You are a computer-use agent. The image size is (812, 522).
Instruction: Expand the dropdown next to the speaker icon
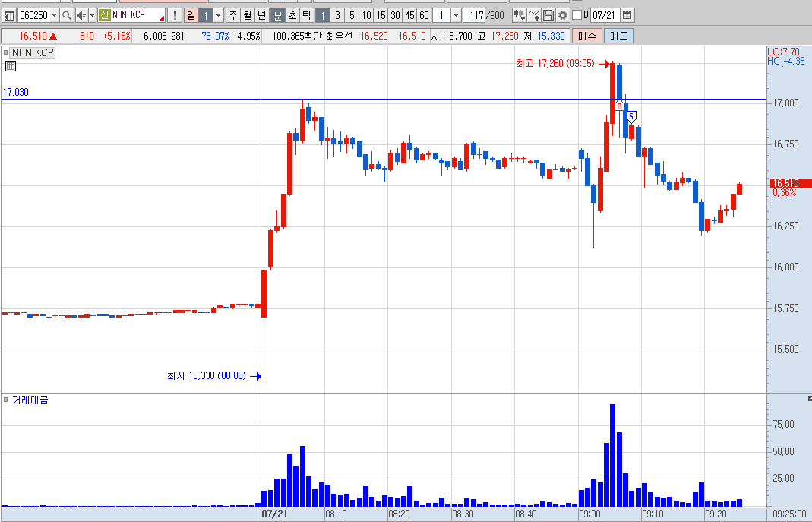pyautogui.click(x=92, y=15)
